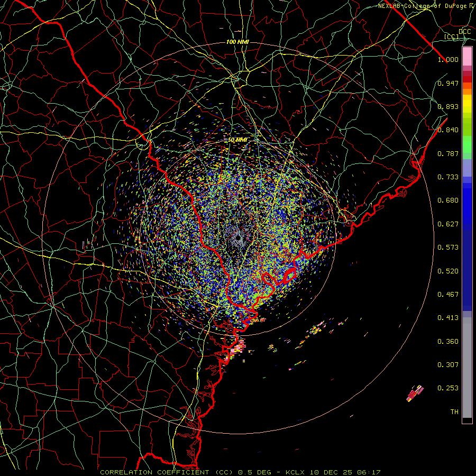Click the radar site at the echo center
The height and width of the screenshot is (476, 476).
coord(239,237)
